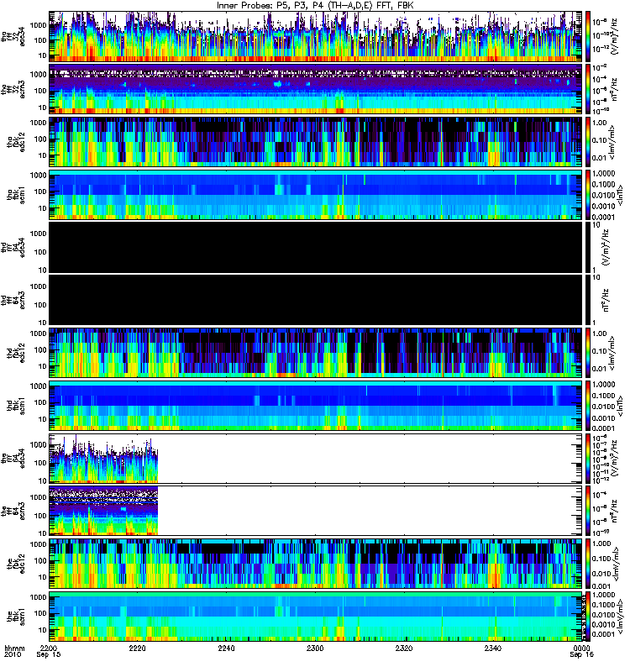Click the "thd fff 64 edc34" y-axis label
This screenshot has height=672, width=630.
point(13,248)
